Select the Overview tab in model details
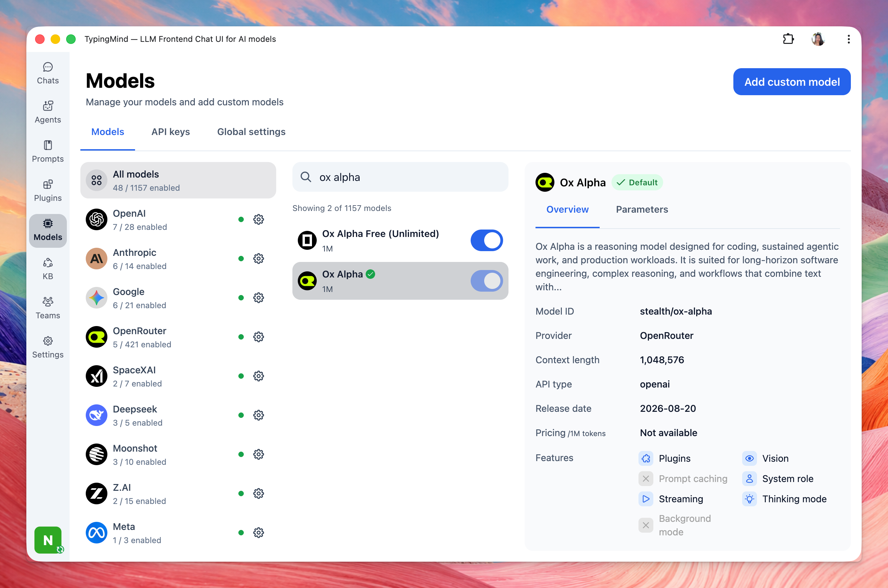The width and height of the screenshot is (888, 588). (x=567, y=209)
